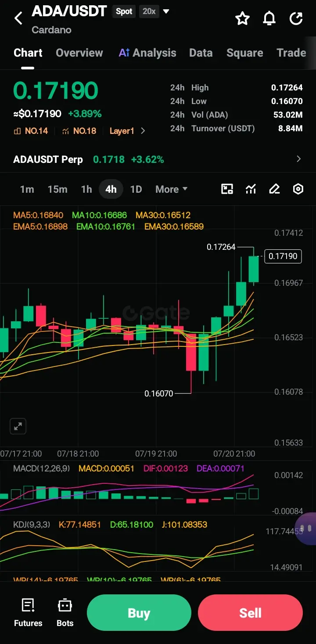Open the More timeframes dropdown

[x=171, y=189]
